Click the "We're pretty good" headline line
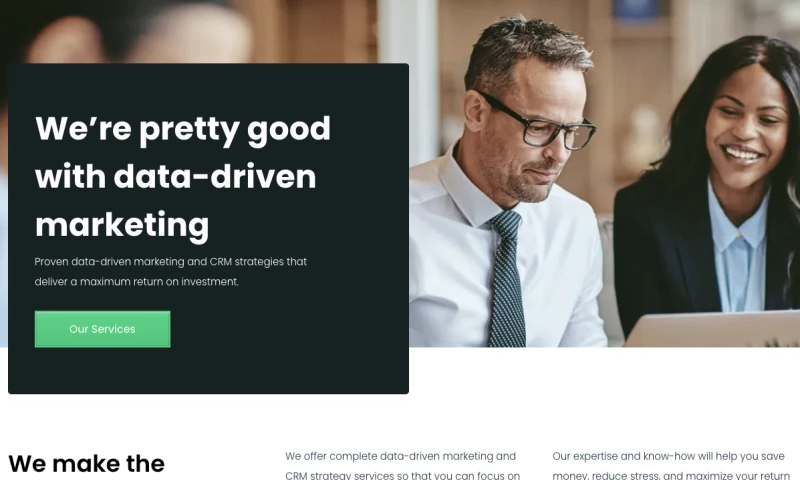Image resolution: width=800 pixels, height=480 pixels. 183,129
